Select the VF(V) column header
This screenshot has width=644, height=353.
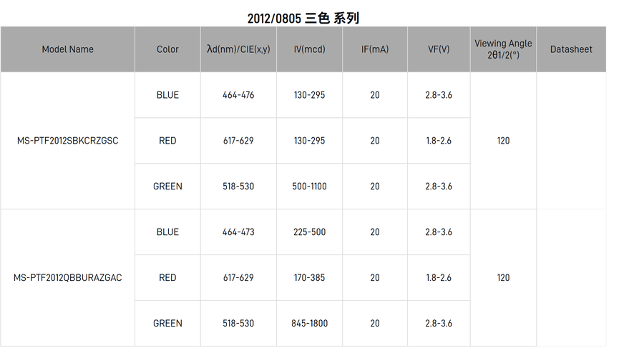[439, 49]
